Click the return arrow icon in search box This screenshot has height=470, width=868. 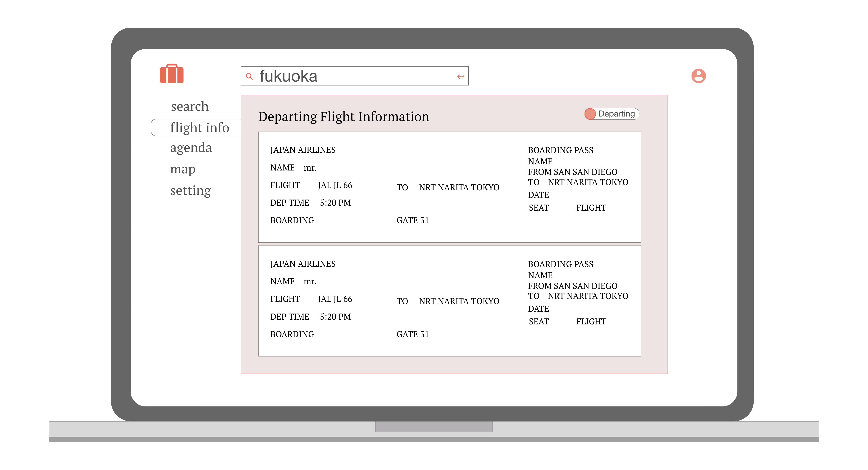[461, 77]
